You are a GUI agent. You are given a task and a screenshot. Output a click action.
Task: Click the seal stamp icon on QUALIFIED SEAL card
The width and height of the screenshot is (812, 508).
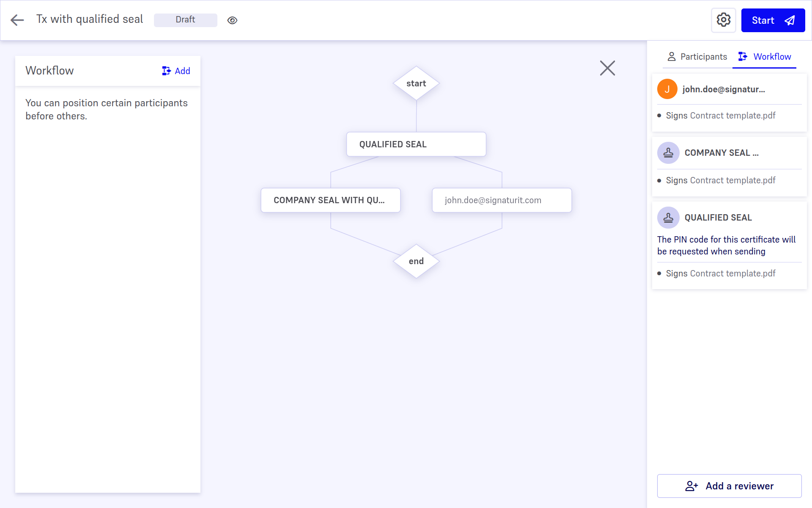click(x=668, y=218)
